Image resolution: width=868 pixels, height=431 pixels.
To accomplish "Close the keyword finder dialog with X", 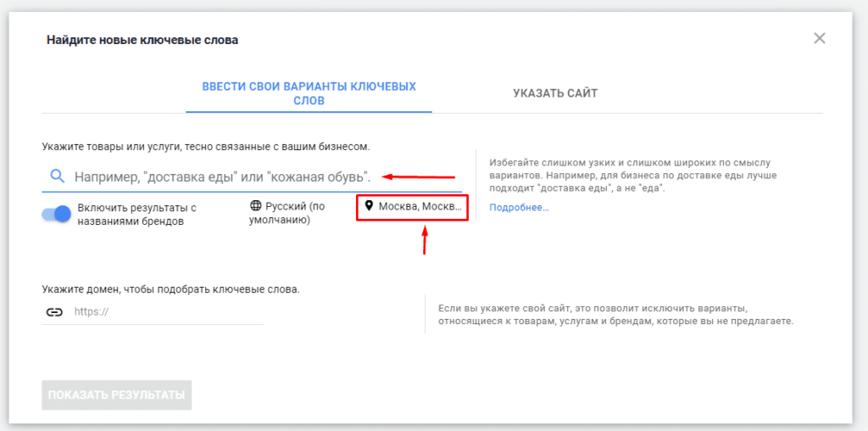I will pyautogui.click(x=819, y=38).
